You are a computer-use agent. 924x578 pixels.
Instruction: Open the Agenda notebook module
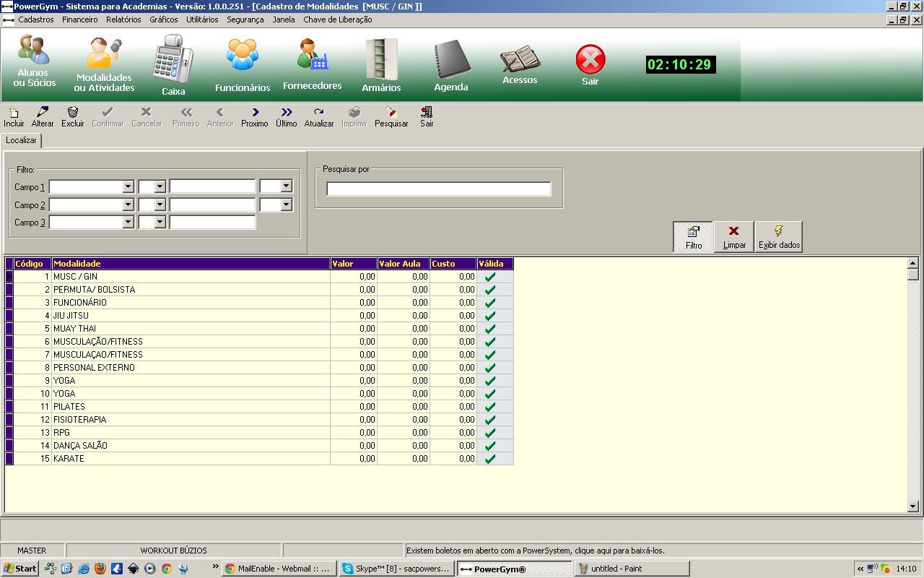pyautogui.click(x=451, y=65)
